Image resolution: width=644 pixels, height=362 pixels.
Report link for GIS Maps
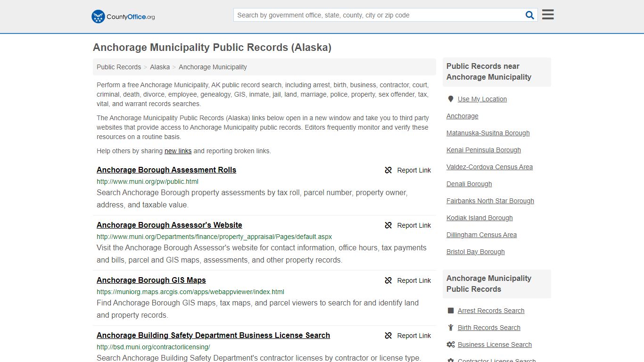(414, 280)
